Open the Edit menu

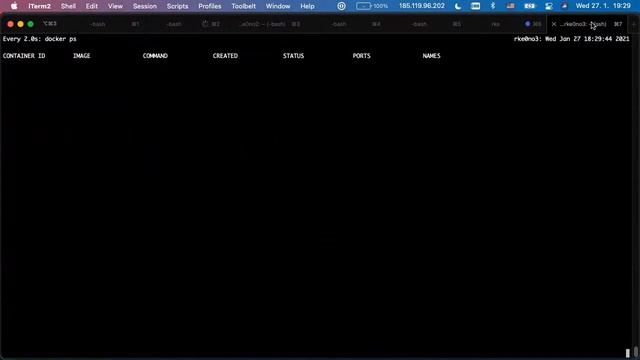[91, 6]
